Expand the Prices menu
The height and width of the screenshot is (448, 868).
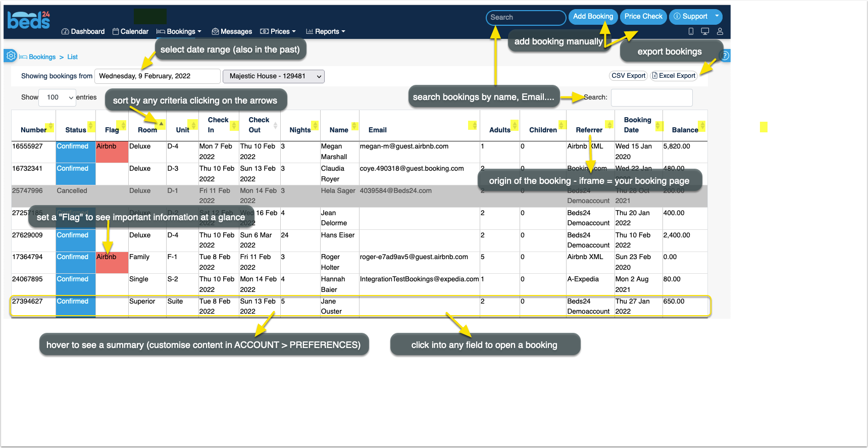tap(278, 31)
